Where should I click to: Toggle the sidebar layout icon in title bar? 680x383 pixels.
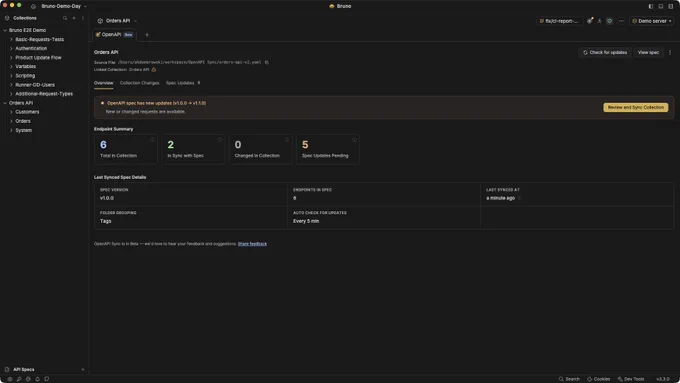[x=651, y=7]
